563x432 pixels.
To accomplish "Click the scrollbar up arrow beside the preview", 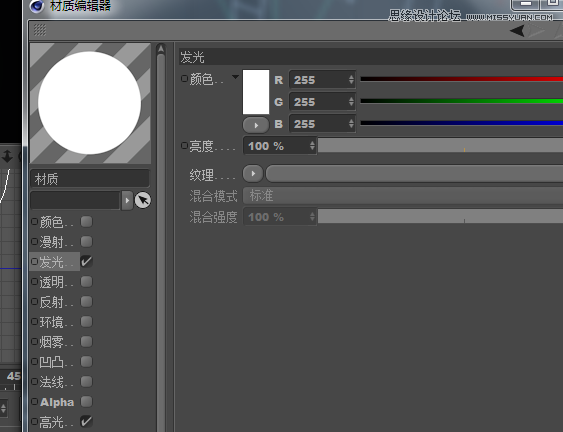I will point(161,48).
